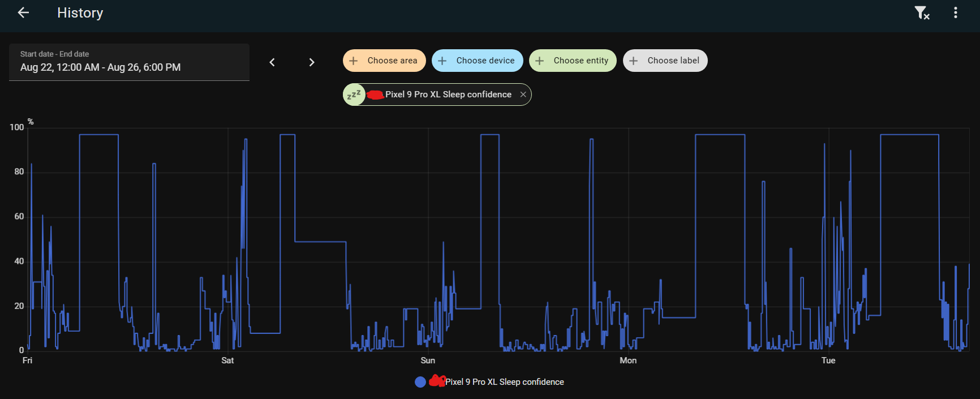Toggle the Sleep confidence series via the legend label

[x=504, y=382]
